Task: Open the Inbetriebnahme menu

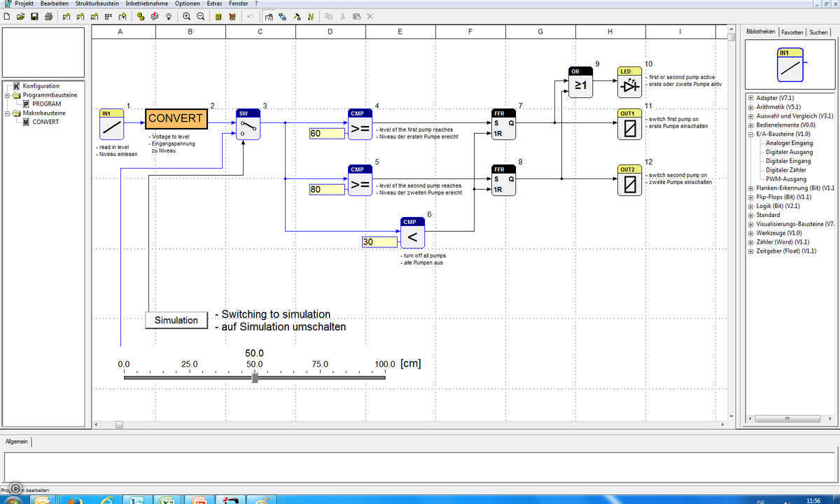Action: tap(148, 4)
